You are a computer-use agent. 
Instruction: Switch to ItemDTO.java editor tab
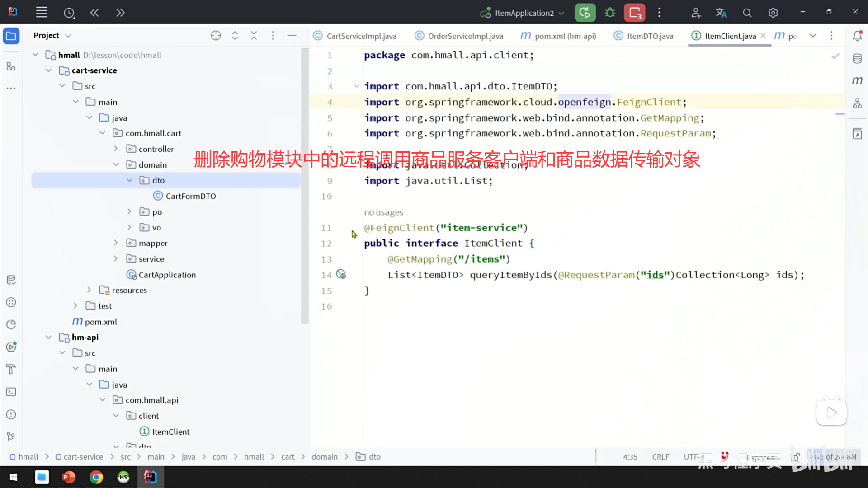pyautogui.click(x=650, y=36)
